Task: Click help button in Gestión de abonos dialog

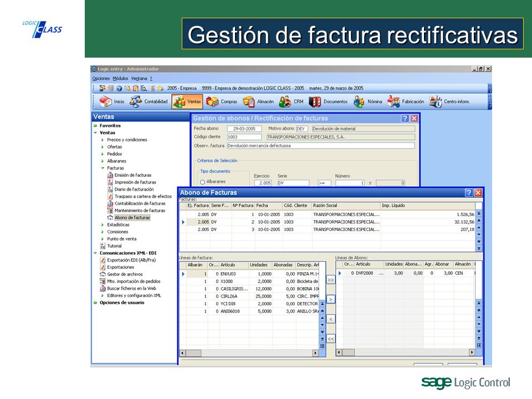Action: [x=405, y=118]
